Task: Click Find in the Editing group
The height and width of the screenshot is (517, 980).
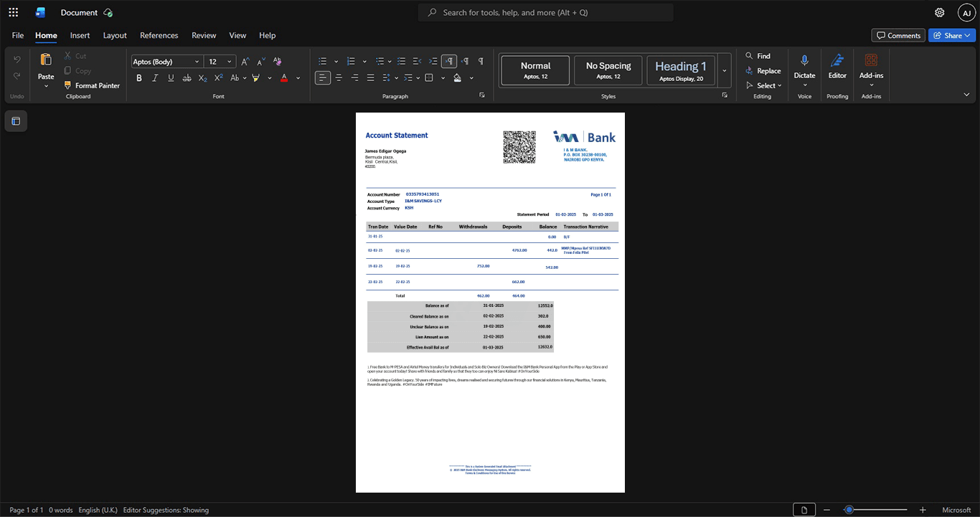Action: [758, 56]
